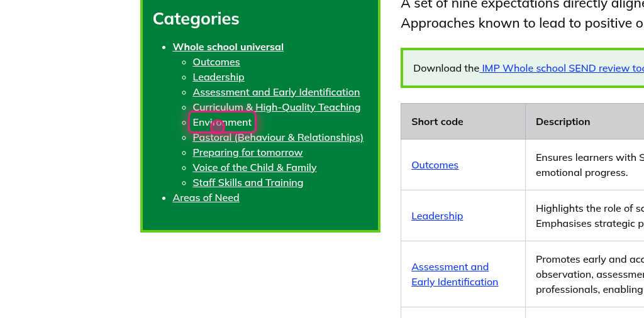644x318 pixels.
Task: Select the Environment category link
Action: pyautogui.click(x=222, y=123)
